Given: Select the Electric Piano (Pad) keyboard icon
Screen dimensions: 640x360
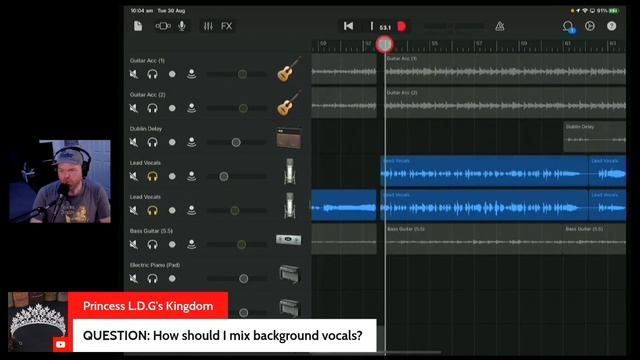Looking at the screenshot, I should point(290,273).
